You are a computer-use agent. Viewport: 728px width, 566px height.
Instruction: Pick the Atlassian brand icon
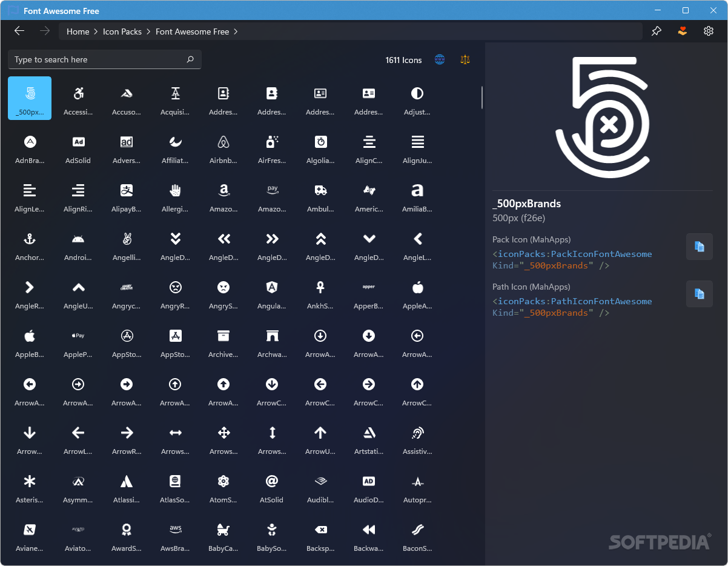point(127,486)
